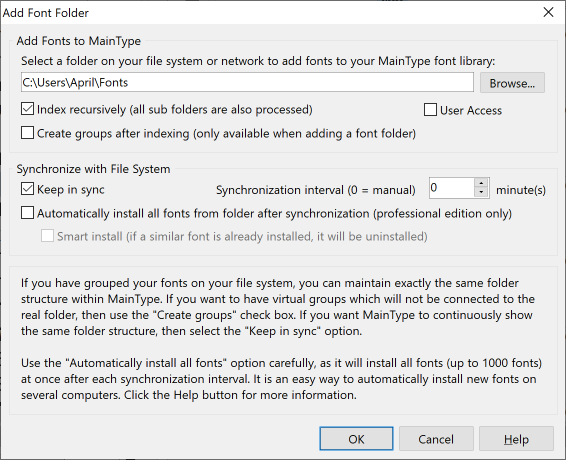566x460 pixels.
Task: Click the Keep in sync label
Action: [x=71, y=190]
